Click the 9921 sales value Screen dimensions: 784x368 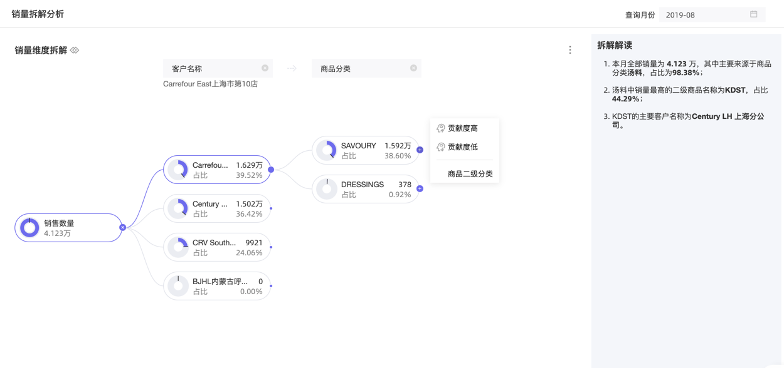pos(254,242)
